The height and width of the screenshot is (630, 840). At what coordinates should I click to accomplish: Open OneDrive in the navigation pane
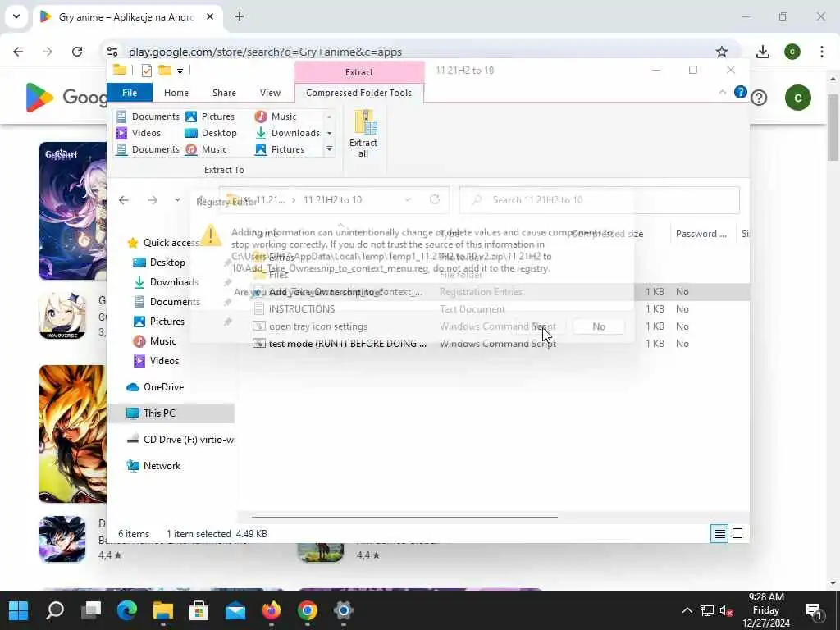(x=156, y=387)
